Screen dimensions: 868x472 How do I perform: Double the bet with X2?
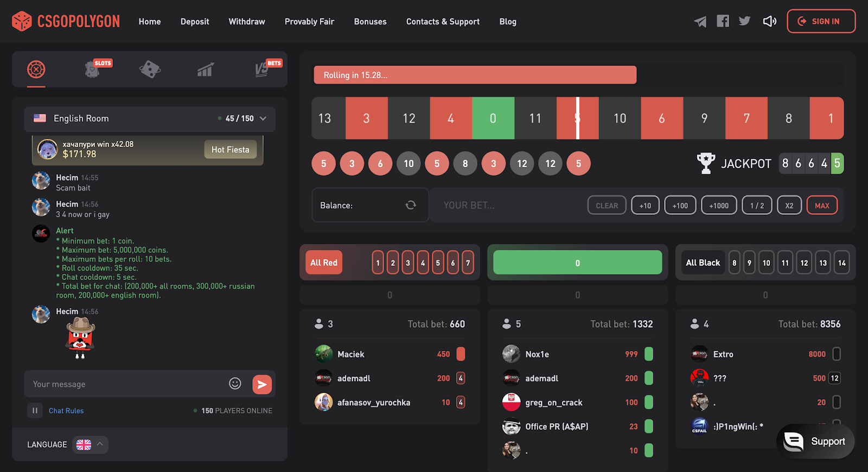pos(789,206)
